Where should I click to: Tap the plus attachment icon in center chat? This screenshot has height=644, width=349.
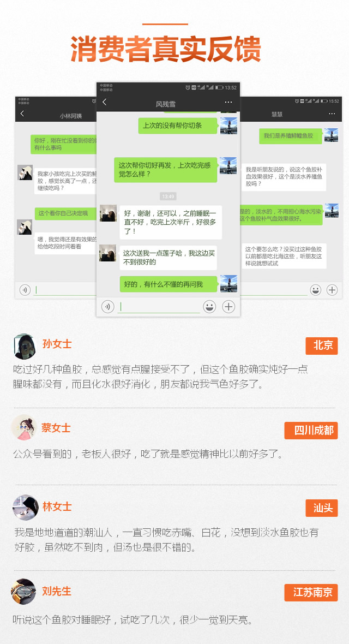tap(228, 306)
